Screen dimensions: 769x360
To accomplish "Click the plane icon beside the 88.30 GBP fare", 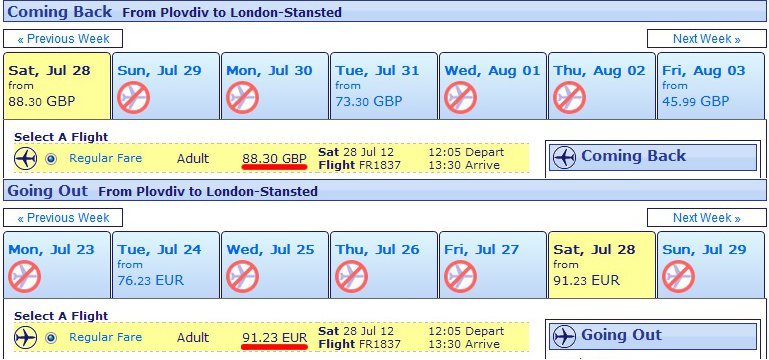I will coord(26,158).
